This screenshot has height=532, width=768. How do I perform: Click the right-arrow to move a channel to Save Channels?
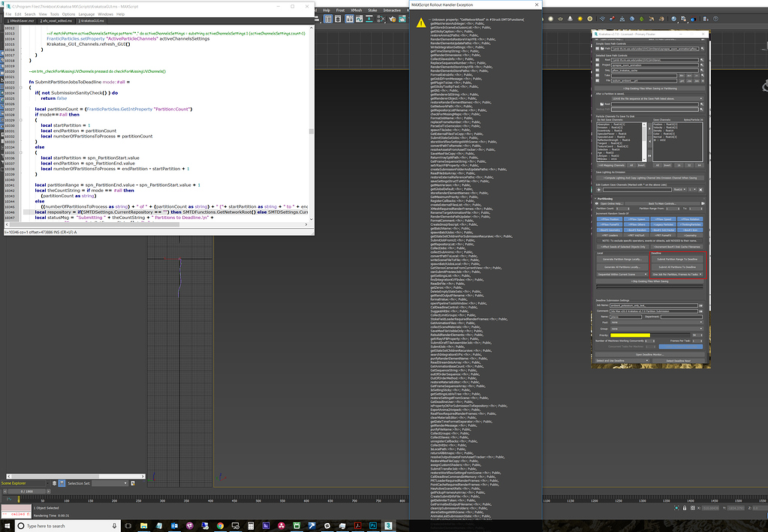click(x=649, y=129)
